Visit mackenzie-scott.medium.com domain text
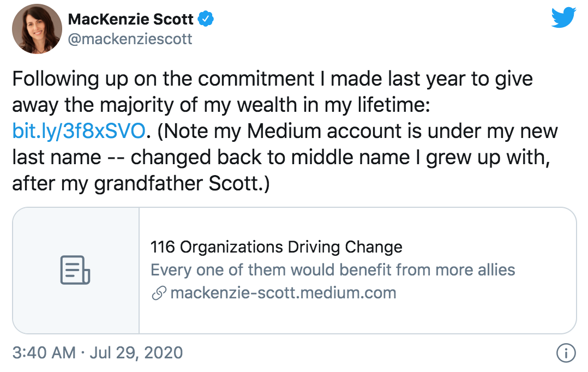Viewport: 588px width, 372px height. tap(283, 293)
